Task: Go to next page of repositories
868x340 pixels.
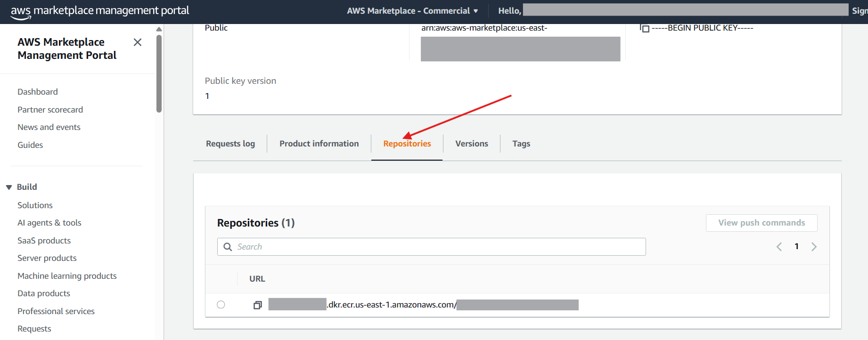Action: tap(814, 247)
